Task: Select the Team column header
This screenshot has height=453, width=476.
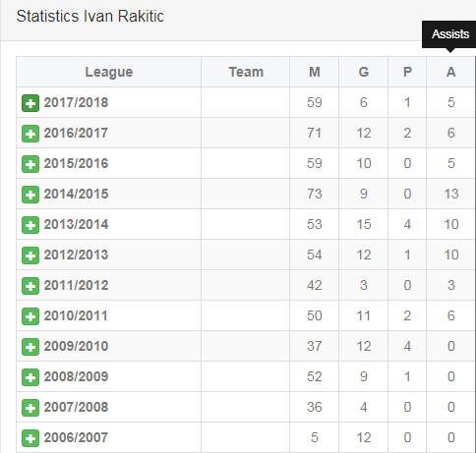Action: 246,72
